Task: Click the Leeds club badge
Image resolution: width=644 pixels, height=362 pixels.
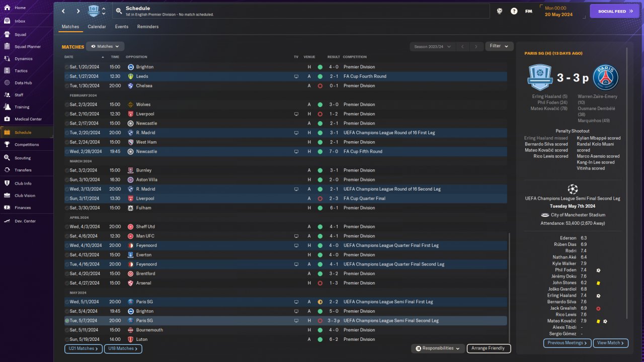Action: point(130,76)
